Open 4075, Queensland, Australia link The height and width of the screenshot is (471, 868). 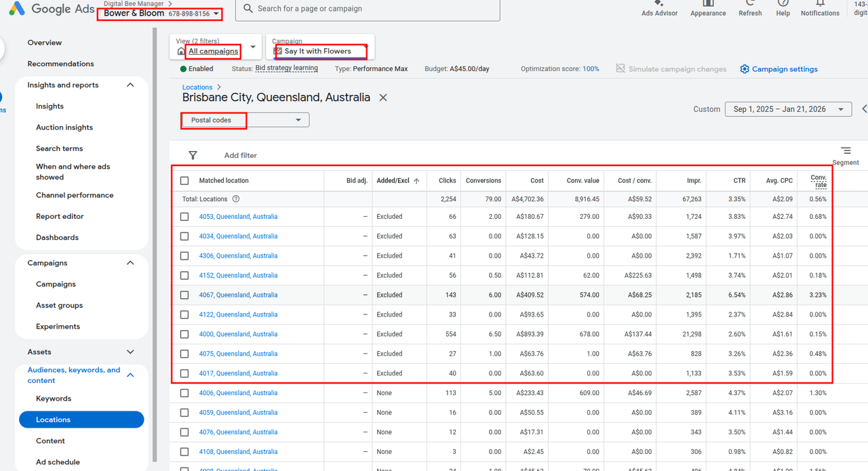click(x=238, y=354)
